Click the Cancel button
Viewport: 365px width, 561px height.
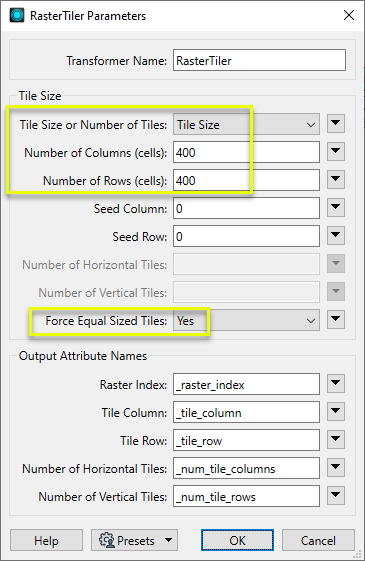tap(318, 540)
